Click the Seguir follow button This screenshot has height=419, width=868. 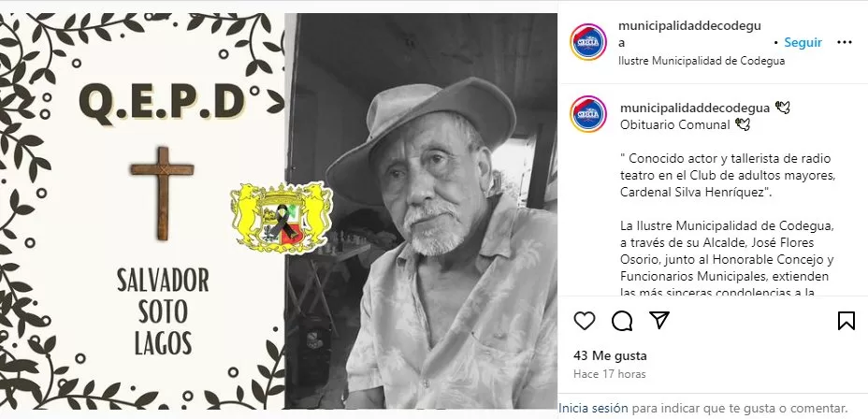(x=803, y=43)
